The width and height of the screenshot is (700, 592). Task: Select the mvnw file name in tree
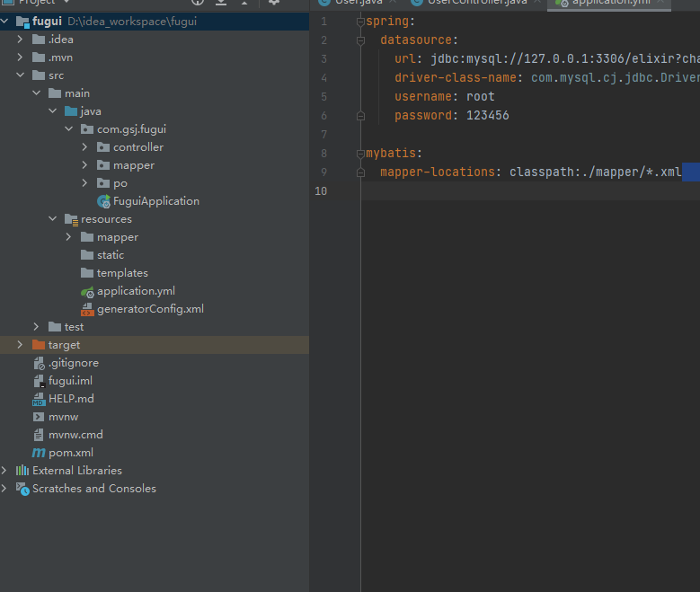(x=64, y=417)
